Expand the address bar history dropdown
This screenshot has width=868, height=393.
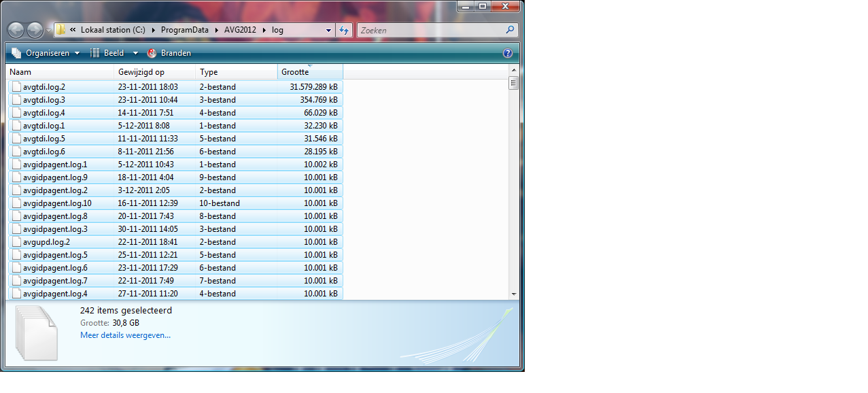click(328, 30)
